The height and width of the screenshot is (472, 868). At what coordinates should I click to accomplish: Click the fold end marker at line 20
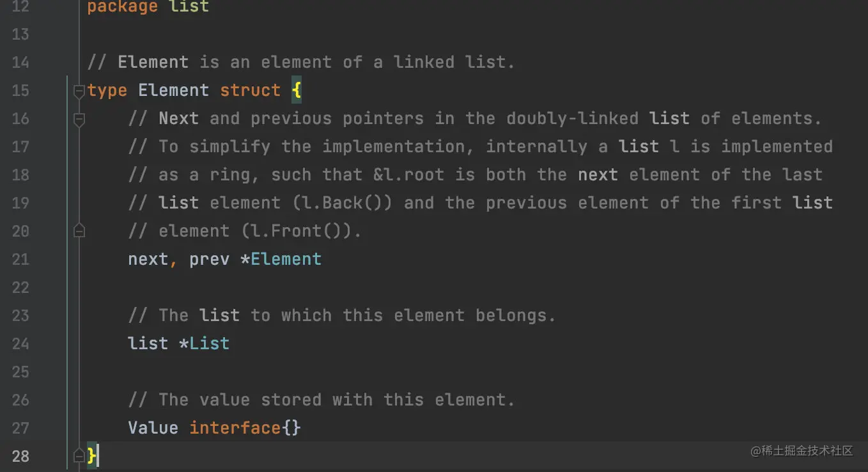click(79, 231)
